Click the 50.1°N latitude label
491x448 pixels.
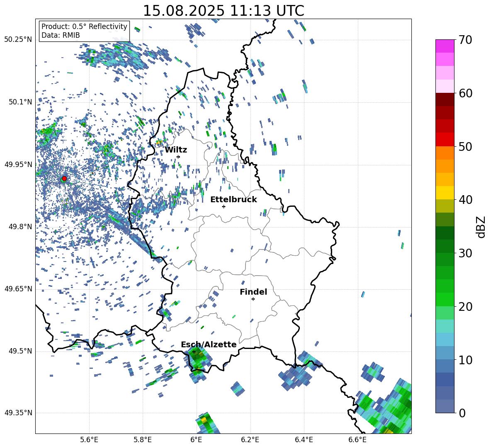[x=20, y=102]
